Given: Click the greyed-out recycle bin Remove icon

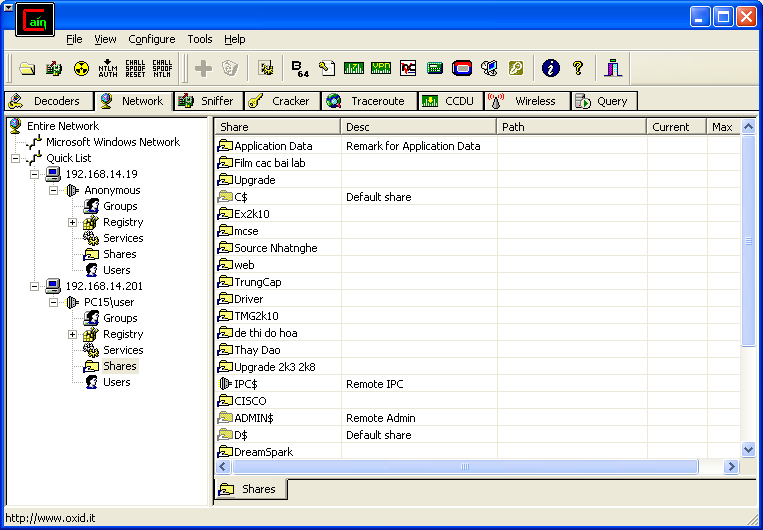Looking at the screenshot, I should pos(230,69).
